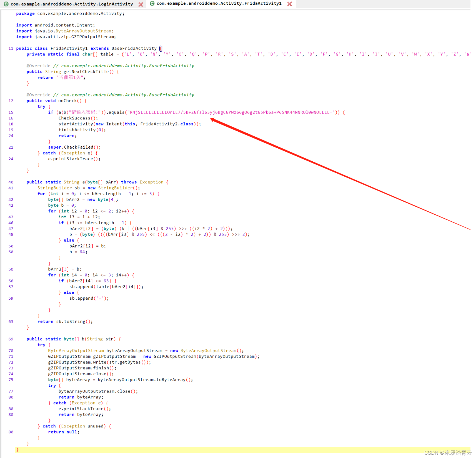Click the class icon on the LoginActivity tab

click(6, 4)
